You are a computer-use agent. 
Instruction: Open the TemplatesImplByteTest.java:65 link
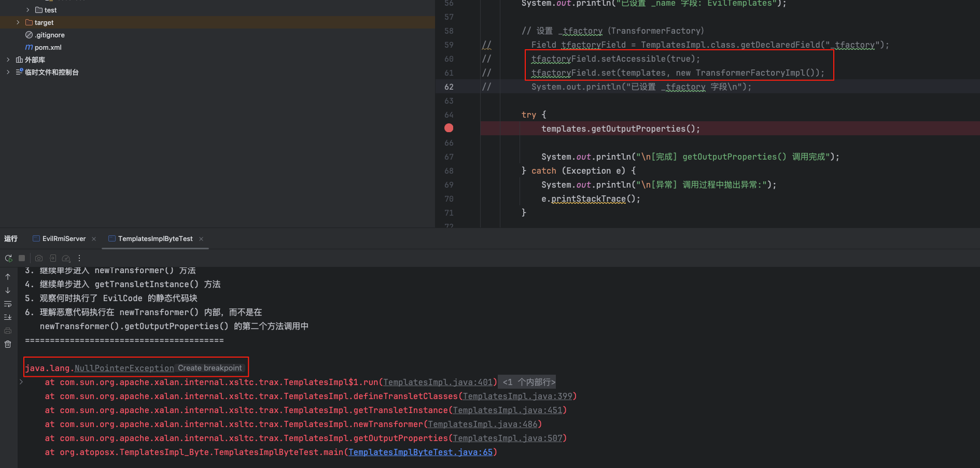coord(421,452)
